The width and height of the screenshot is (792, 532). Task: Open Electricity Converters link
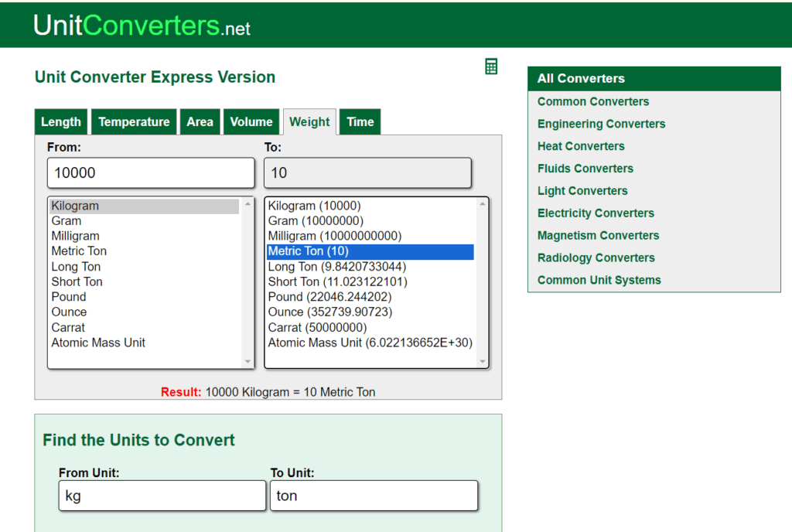(596, 213)
